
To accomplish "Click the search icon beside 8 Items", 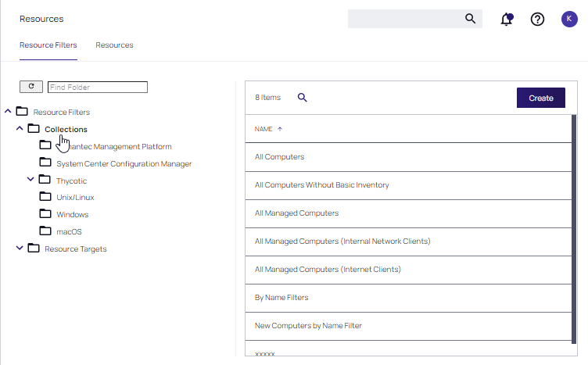I will tap(303, 98).
